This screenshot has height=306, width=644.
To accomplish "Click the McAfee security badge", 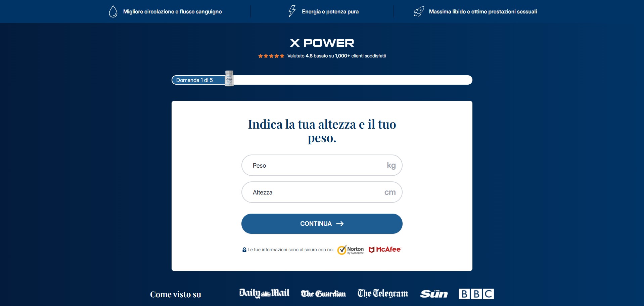I will (x=385, y=250).
